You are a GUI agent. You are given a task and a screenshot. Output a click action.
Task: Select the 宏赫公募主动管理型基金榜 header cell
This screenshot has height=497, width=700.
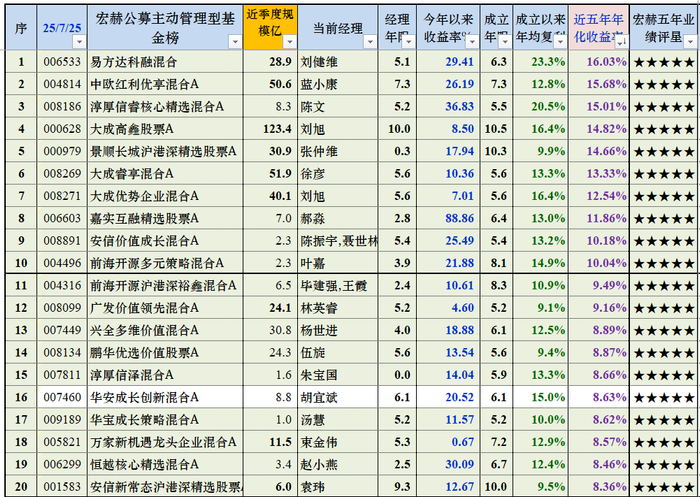point(165,28)
